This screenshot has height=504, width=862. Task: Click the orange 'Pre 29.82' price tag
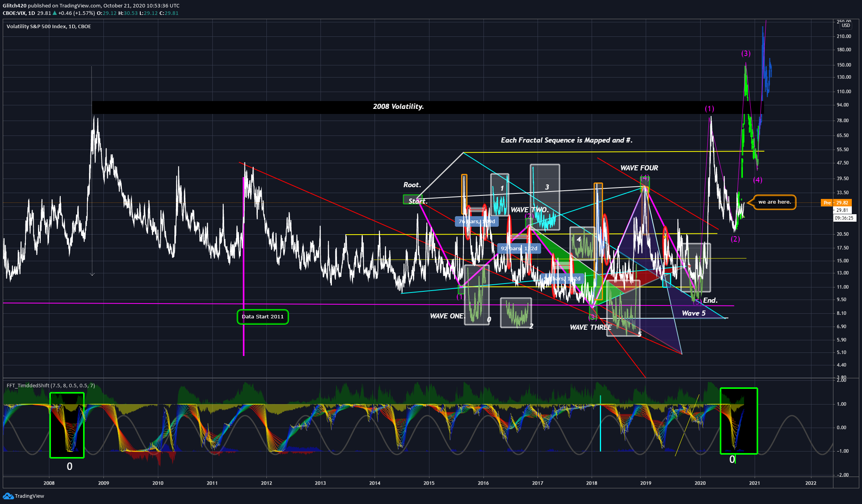[836, 203]
